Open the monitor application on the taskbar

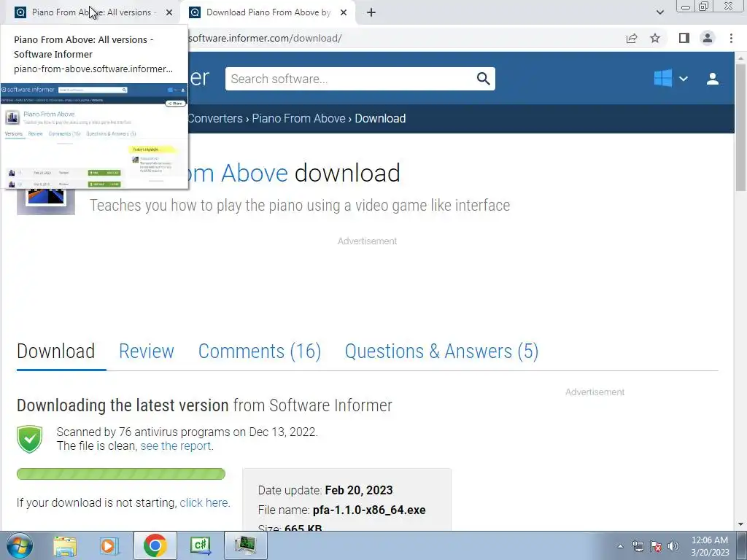coord(245,545)
